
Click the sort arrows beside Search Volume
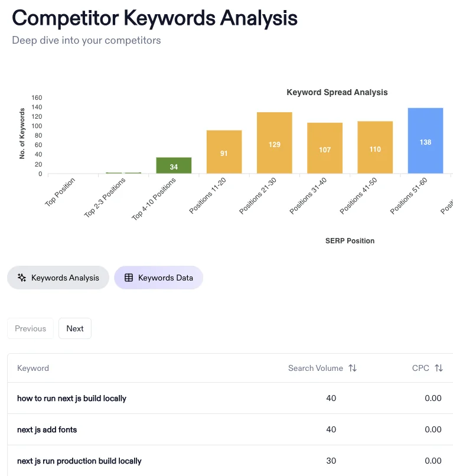point(353,368)
